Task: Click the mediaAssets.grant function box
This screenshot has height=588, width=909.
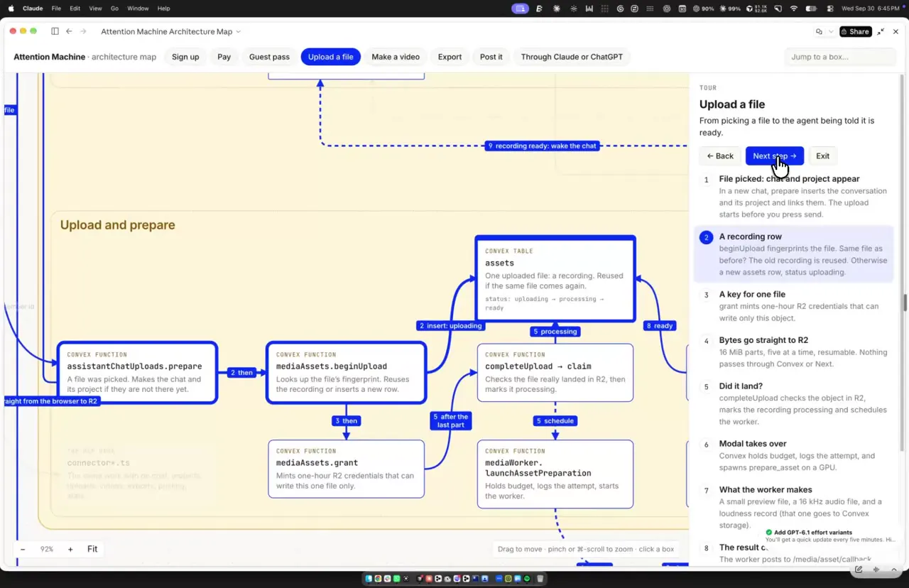Action: pyautogui.click(x=346, y=469)
